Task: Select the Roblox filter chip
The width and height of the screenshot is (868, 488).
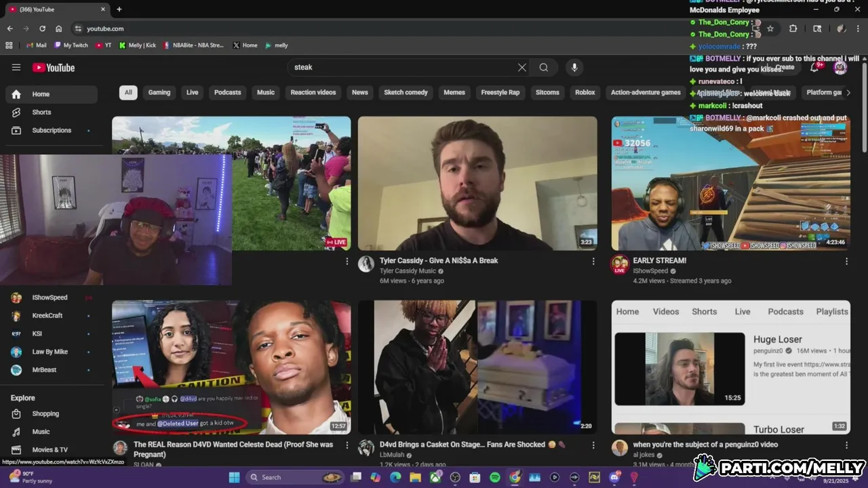Action: tap(585, 92)
